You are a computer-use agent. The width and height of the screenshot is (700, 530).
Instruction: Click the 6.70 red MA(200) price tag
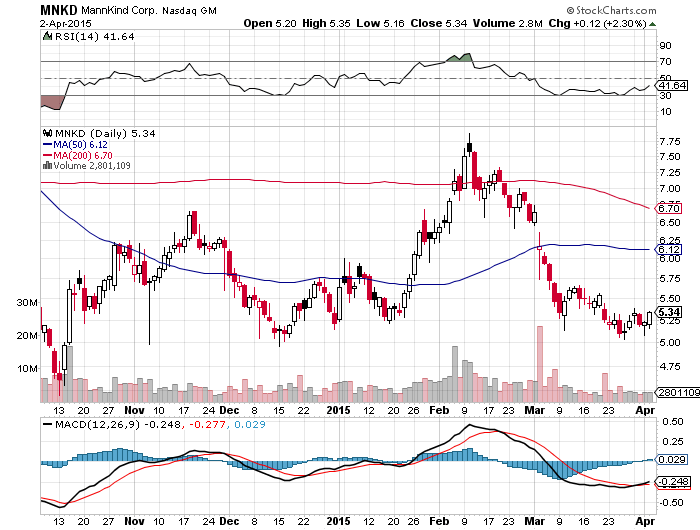[668, 208]
